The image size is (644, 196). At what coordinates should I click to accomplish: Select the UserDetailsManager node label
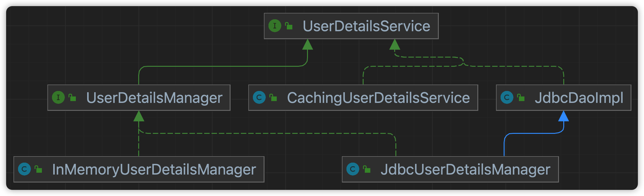[x=154, y=98]
